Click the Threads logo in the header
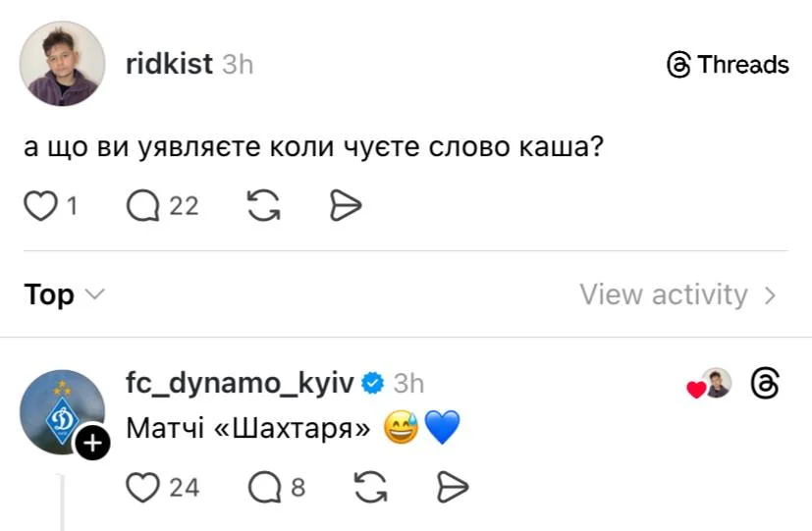 (728, 65)
